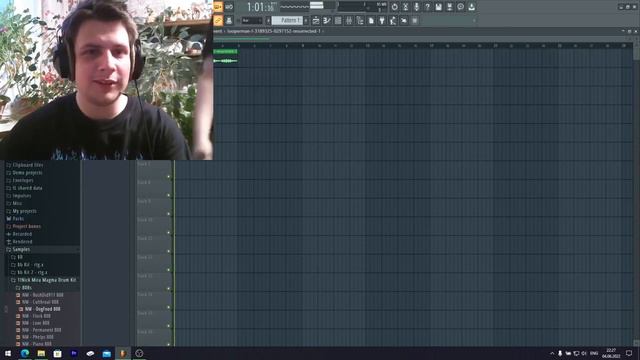The height and width of the screenshot is (360, 640).
Task: Click the download arrow icon in top toolbar
Action: click(x=471, y=7)
